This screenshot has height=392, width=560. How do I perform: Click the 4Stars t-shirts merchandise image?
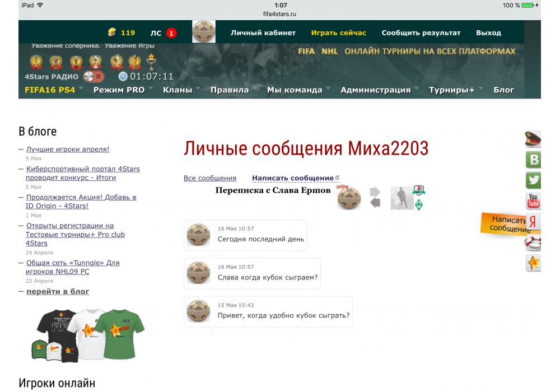(x=87, y=333)
